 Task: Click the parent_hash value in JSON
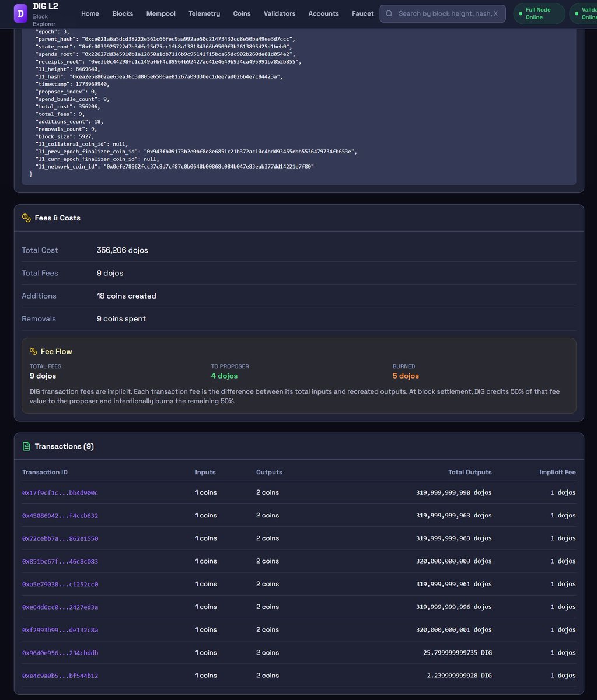pos(188,38)
